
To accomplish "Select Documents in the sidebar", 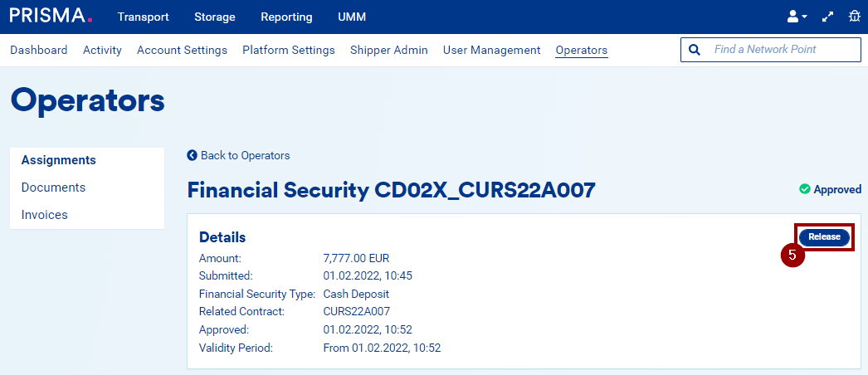I will (x=53, y=187).
